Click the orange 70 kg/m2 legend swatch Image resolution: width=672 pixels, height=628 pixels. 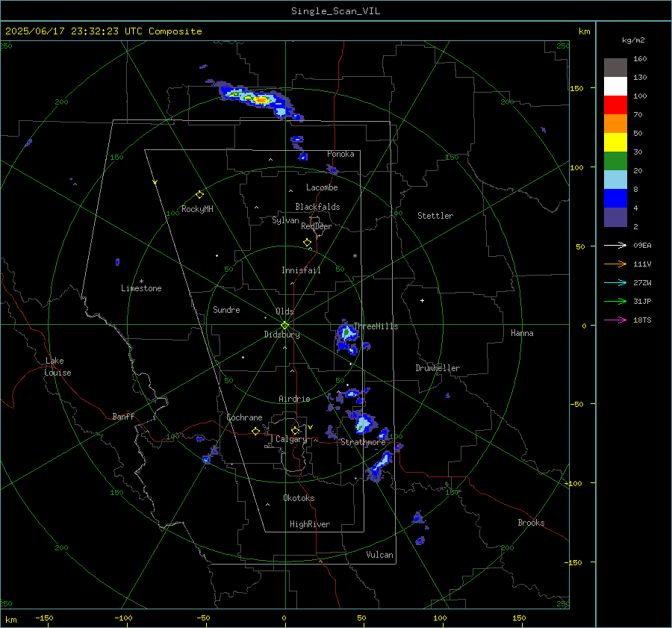pos(615,124)
